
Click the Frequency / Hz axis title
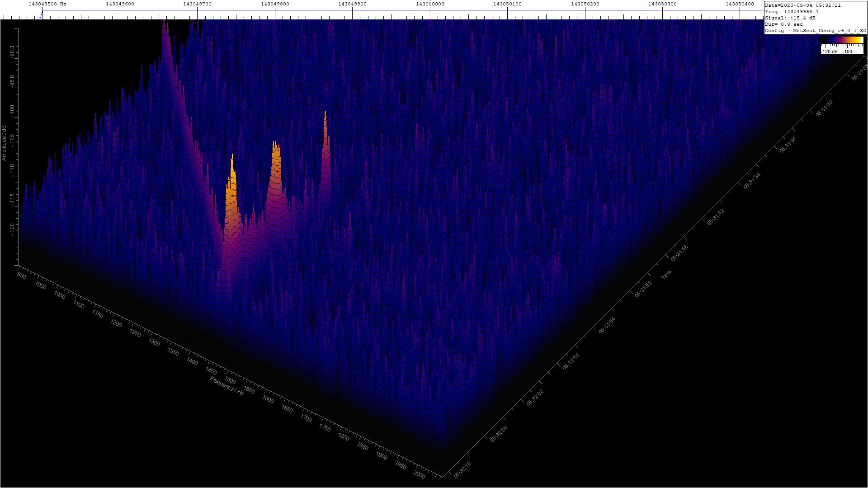click(227, 386)
